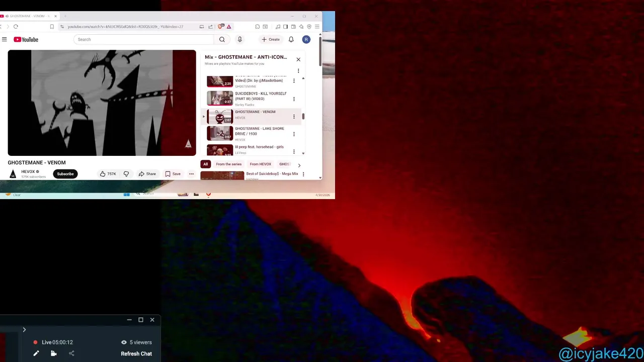Click the Share button under video
The height and width of the screenshot is (362, 644).
pyautogui.click(x=147, y=174)
